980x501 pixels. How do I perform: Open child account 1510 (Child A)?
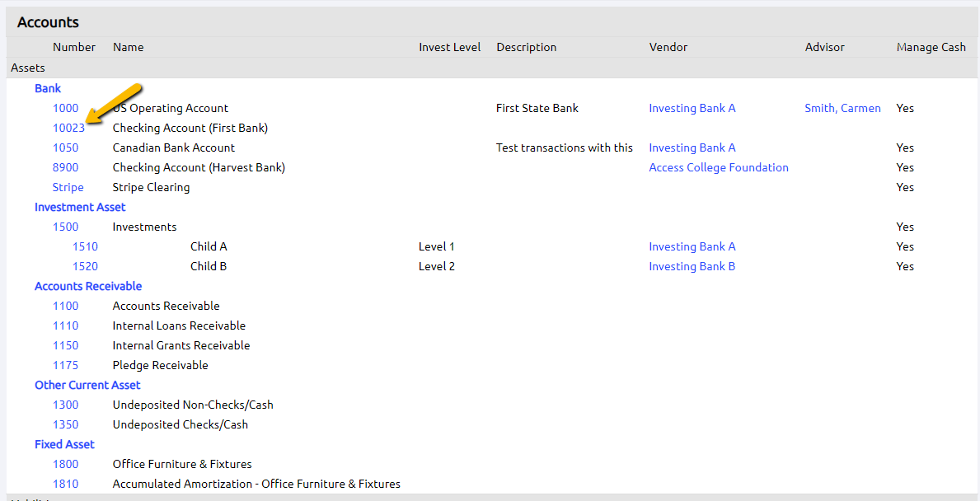click(x=87, y=246)
